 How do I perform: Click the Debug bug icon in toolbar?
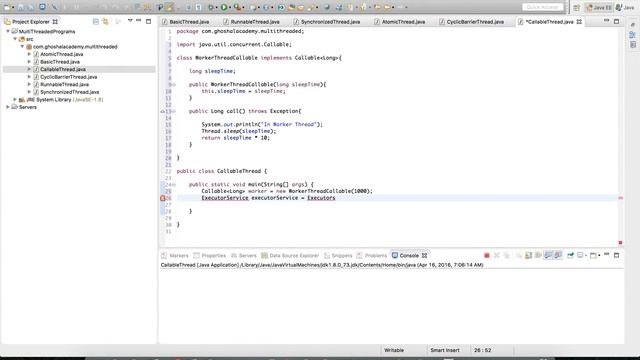point(211,7)
